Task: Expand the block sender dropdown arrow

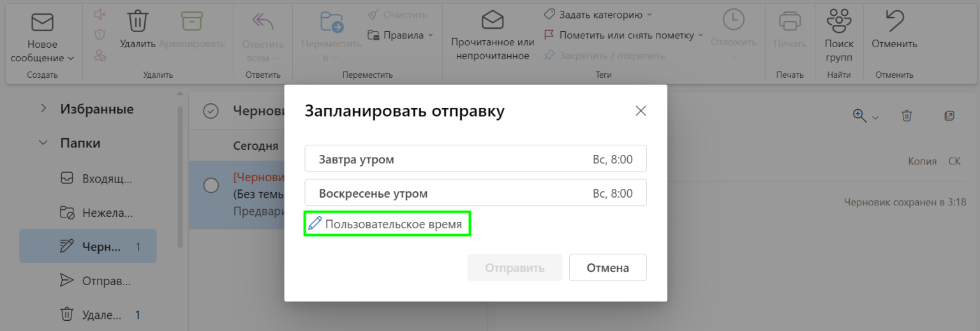Action: (x=115, y=56)
